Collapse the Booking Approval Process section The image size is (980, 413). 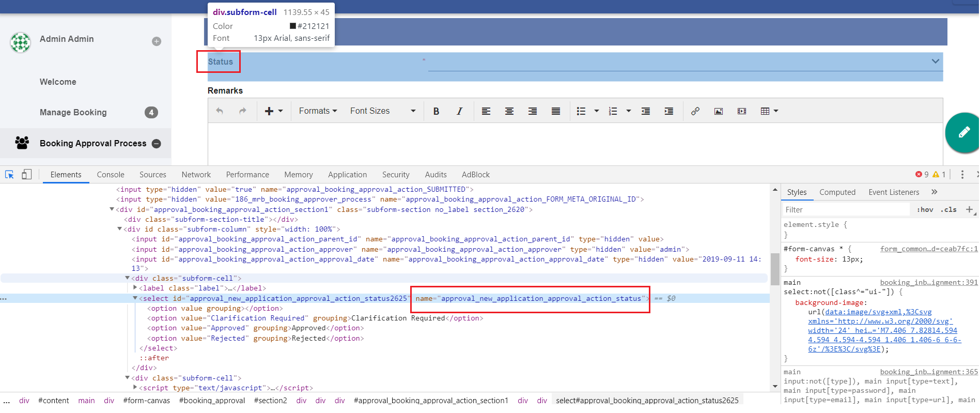[157, 144]
